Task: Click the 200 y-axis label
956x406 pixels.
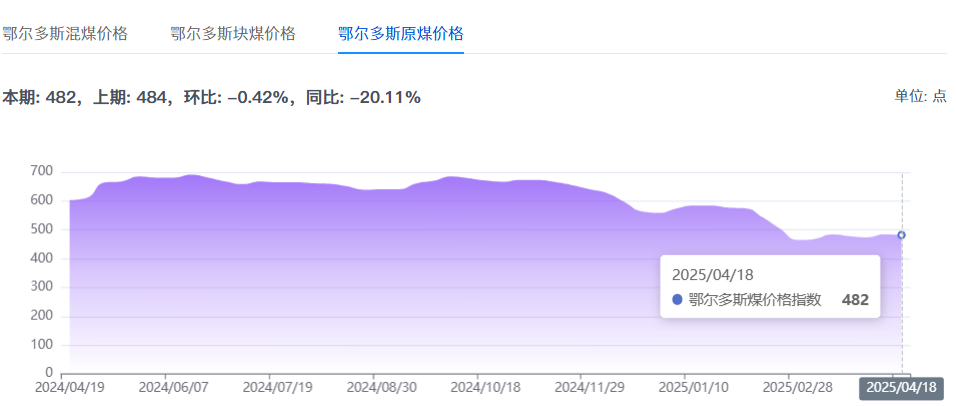Action: [41, 316]
